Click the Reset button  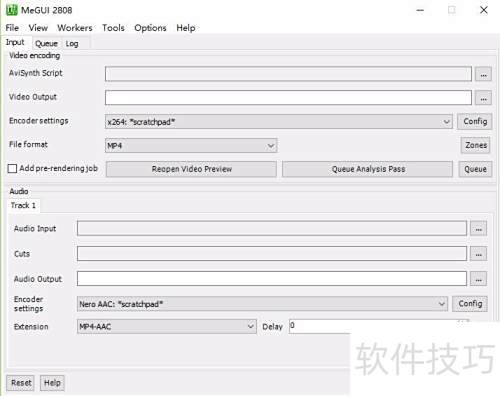click(21, 383)
